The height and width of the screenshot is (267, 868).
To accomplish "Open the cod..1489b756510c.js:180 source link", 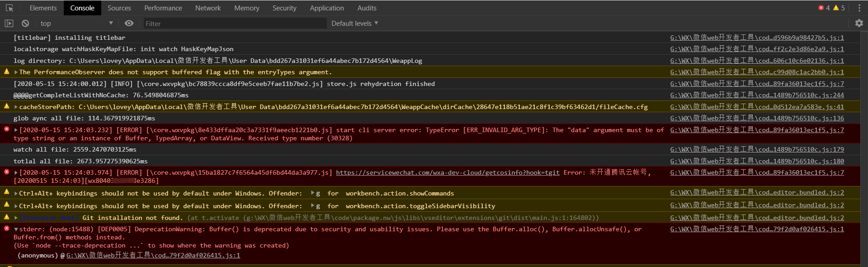I will point(757,161).
